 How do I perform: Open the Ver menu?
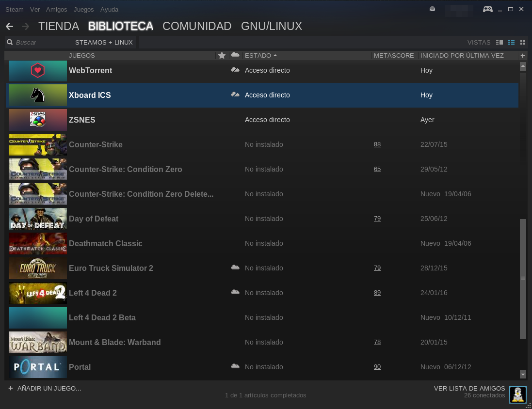tap(35, 10)
